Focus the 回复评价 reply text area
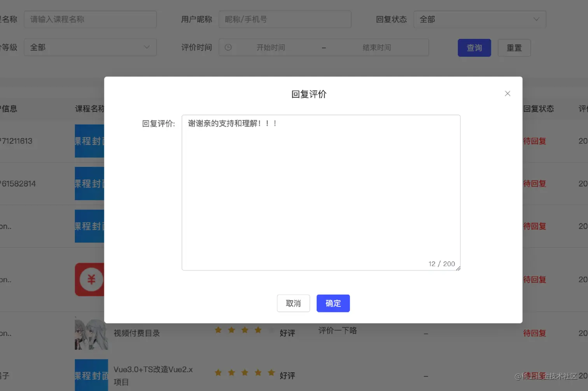The width and height of the screenshot is (588, 391). pos(321,192)
